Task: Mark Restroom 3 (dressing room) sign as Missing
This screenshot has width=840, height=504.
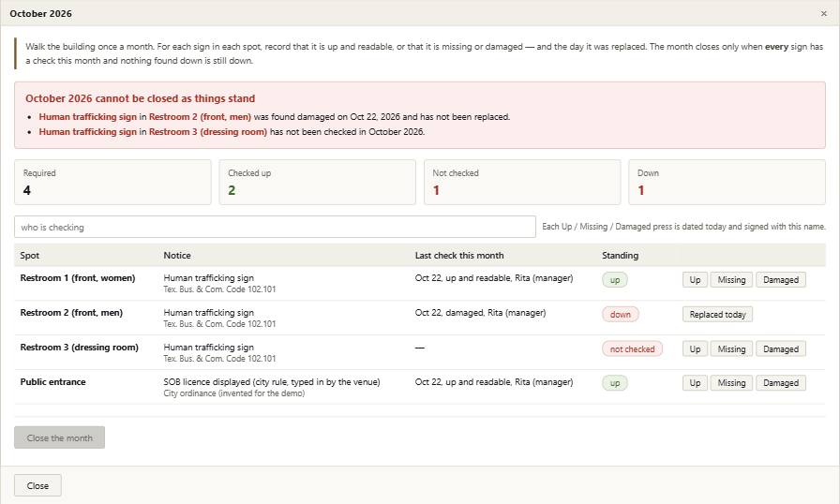Action: point(731,348)
